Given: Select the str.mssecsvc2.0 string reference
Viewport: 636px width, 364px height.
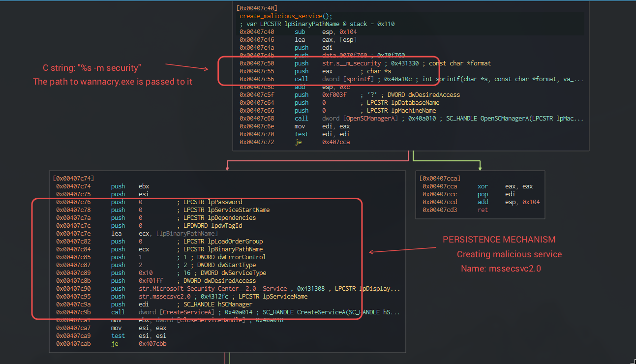Looking at the screenshot, I should 165,297.
